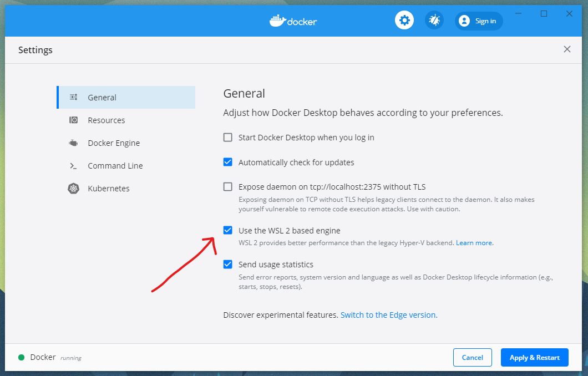Click the Resources disk icon
The image size is (588, 376).
(x=73, y=120)
